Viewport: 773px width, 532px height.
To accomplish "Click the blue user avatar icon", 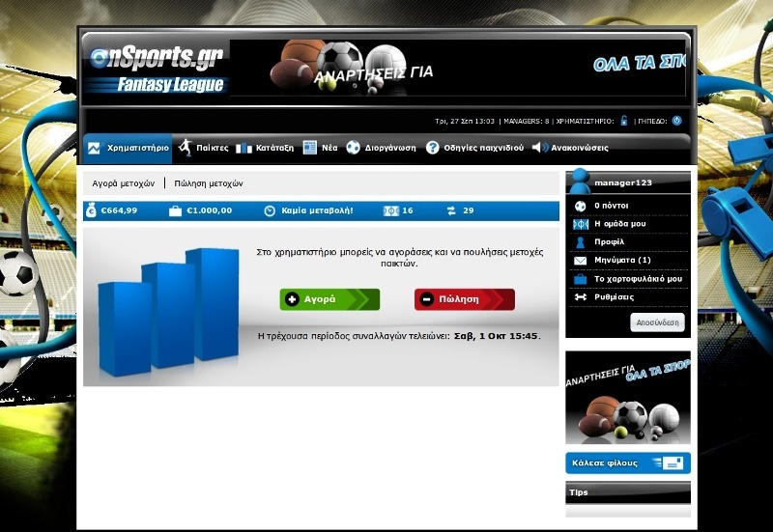I will tap(579, 182).
